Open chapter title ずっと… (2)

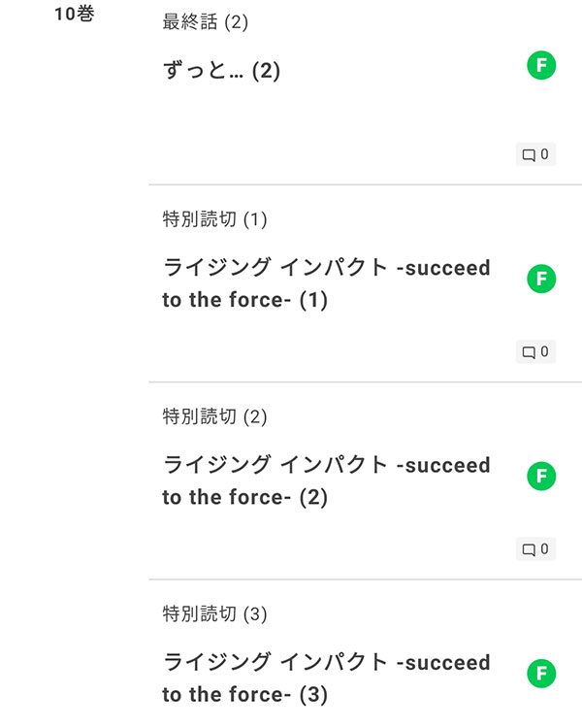point(221,71)
